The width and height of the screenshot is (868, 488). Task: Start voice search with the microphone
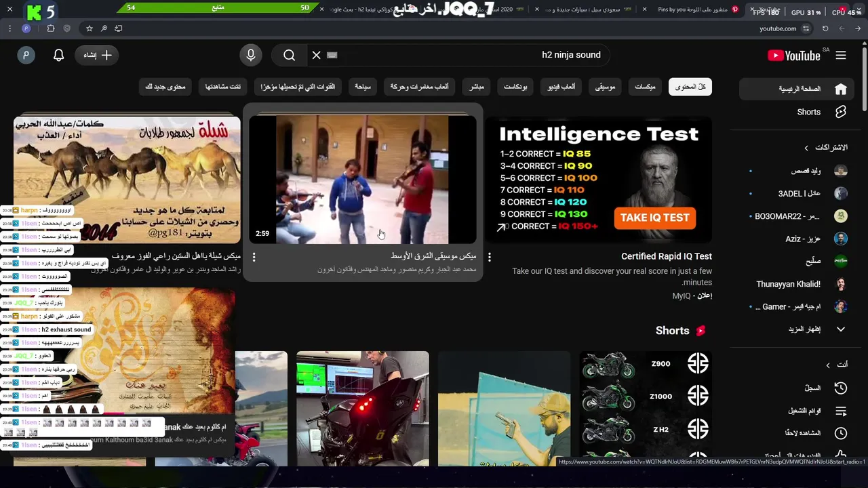coord(251,56)
